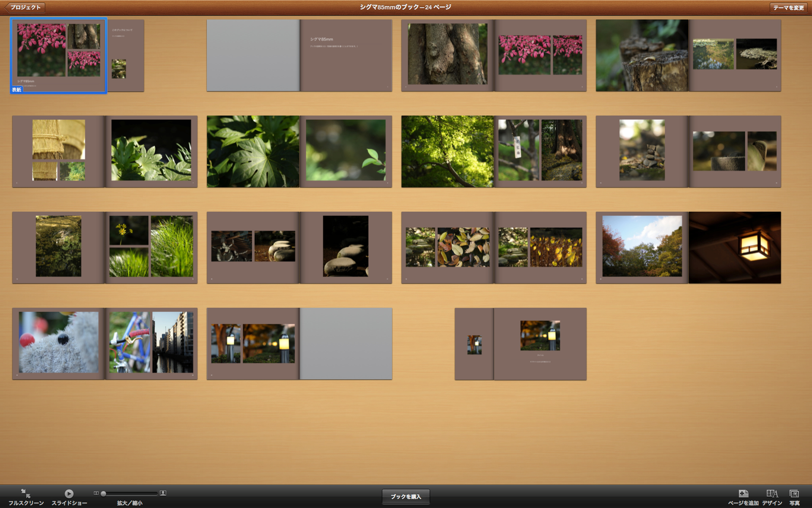Click the ブックを購入 purchase button
The image size is (812, 508).
coord(406,496)
